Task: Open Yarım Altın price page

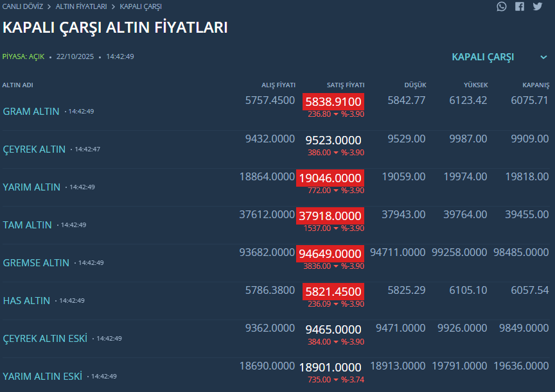Action: click(x=31, y=187)
